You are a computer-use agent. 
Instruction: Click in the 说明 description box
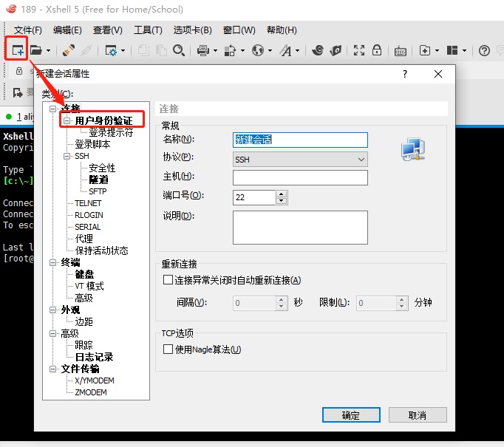coord(300,228)
